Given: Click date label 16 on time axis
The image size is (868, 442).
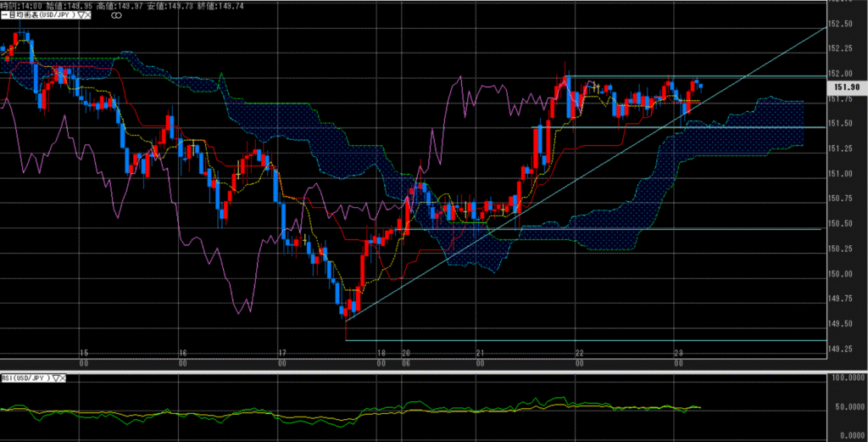Looking at the screenshot, I should (182, 352).
